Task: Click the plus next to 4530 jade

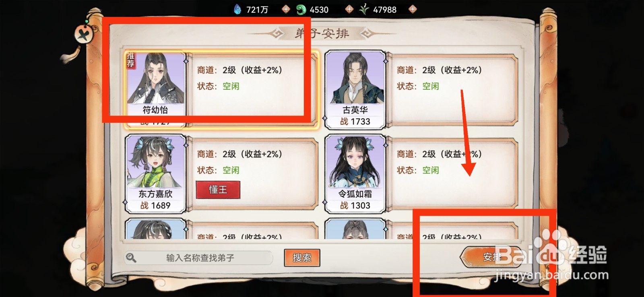Action: (349, 9)
